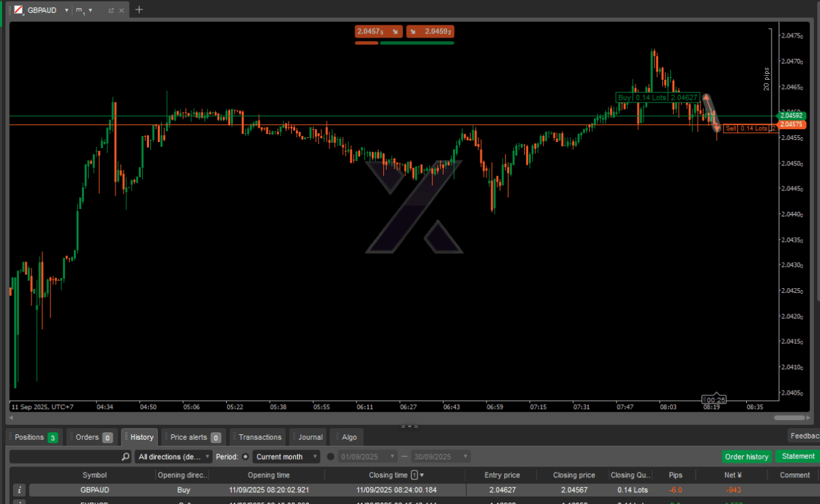Click the search magnifier in the History filter

pyautogui.click(x=125, y=457)
